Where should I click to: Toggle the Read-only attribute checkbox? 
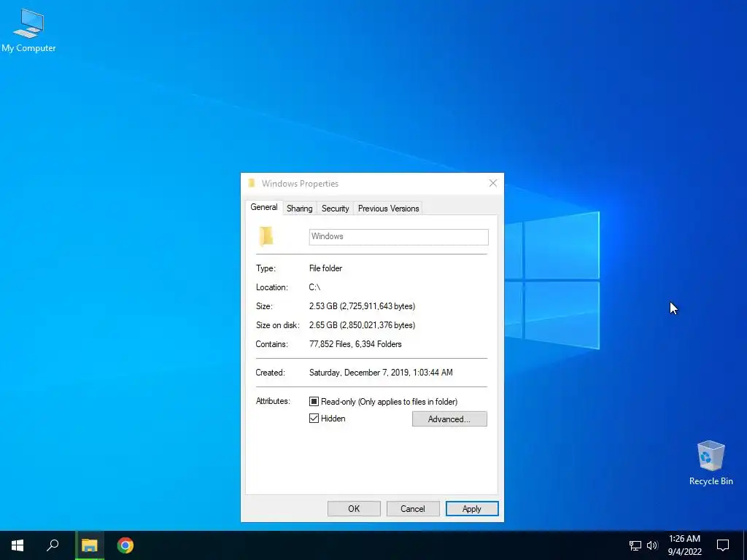[x=314, y=402]
